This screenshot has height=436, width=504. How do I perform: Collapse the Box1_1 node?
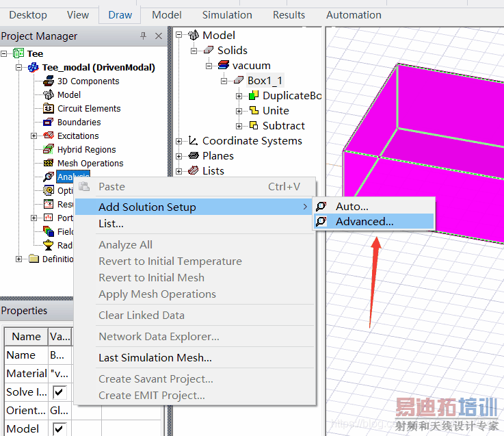pyautogui.click(x=224, y=81)
